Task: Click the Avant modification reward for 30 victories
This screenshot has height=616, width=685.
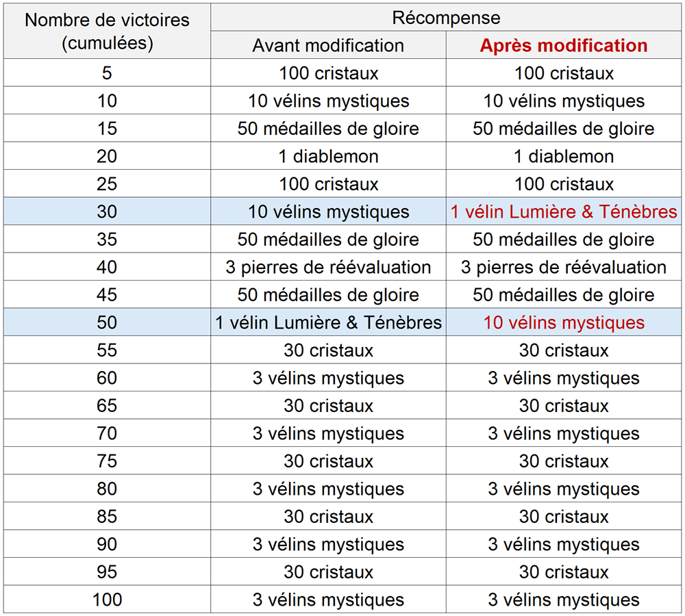Action: tap(328, 212)
